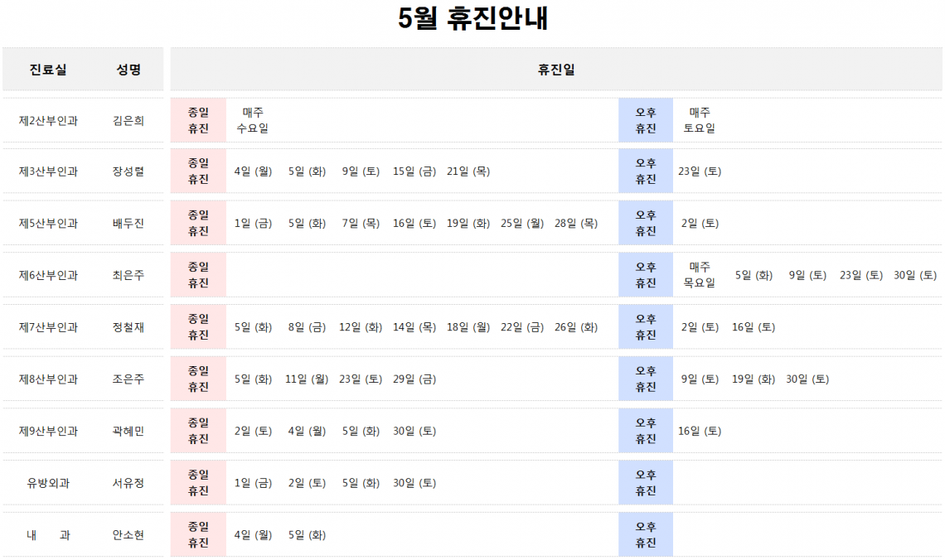Click 매주 토요일 in 김은희's afternoon closure
This screenshot has width=945, height=560.
click(700, 120)
